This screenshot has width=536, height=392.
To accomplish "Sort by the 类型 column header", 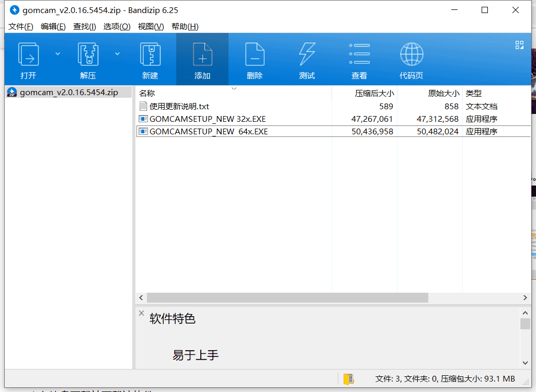I will pos(497,94).
